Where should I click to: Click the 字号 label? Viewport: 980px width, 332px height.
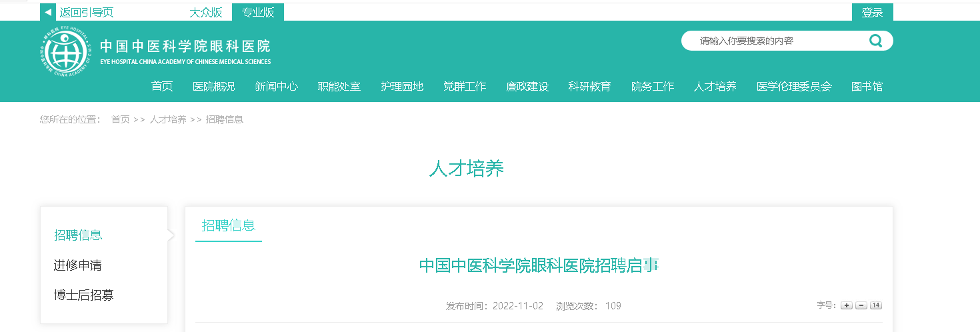[826, 305]
